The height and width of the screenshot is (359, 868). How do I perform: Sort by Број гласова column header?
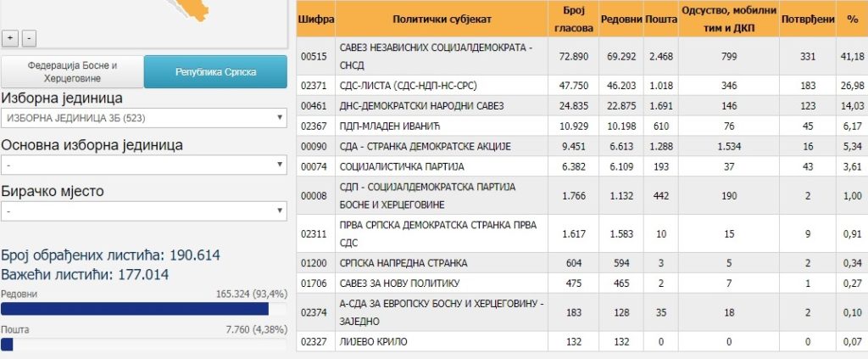click(x=574, y=19)
